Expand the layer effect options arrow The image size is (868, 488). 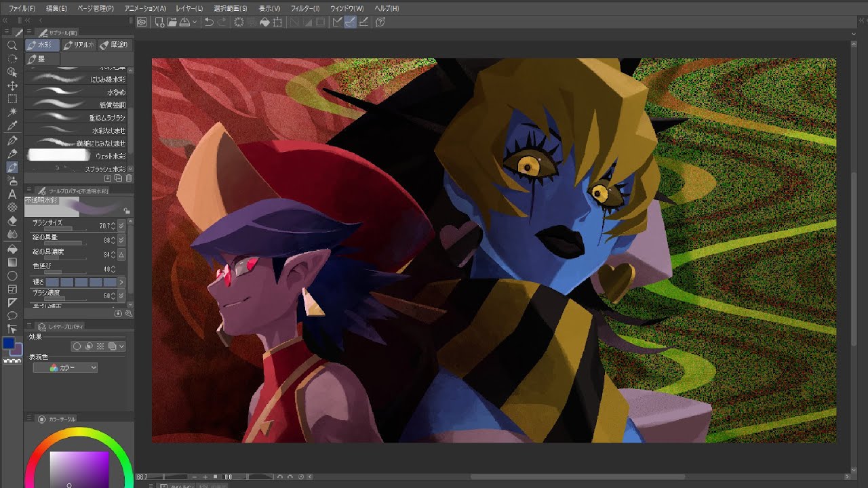click(x=121, y=346)
